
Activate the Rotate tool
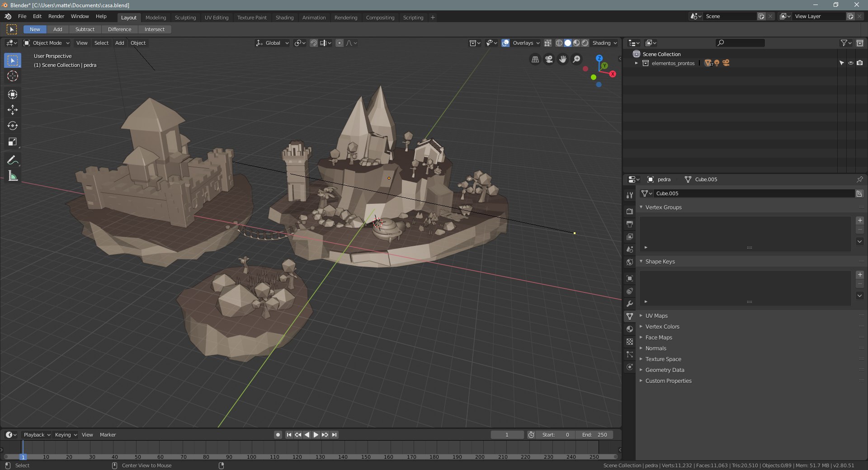[13, 126]
